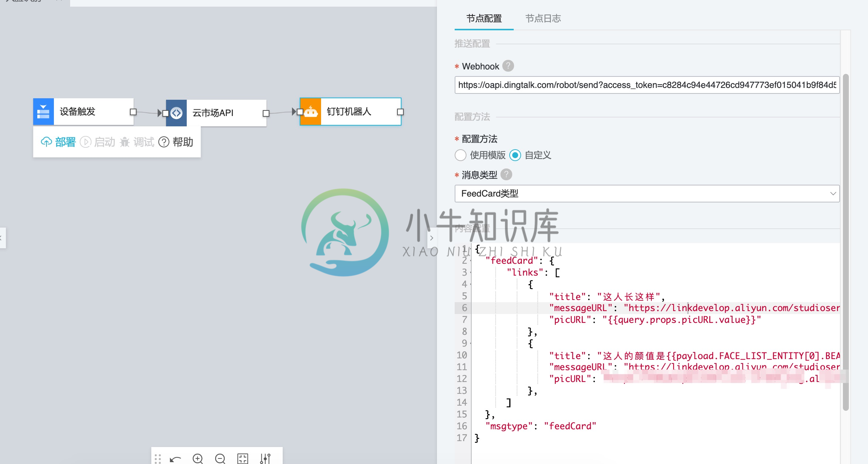
Task: Fold code block at line 9
Action: [471, 344]
